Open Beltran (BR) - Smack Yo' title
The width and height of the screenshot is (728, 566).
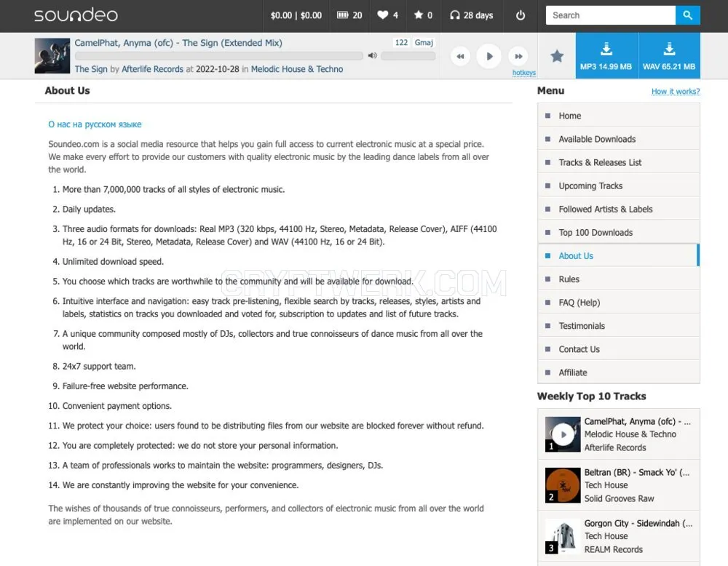[x=637, y=472]
